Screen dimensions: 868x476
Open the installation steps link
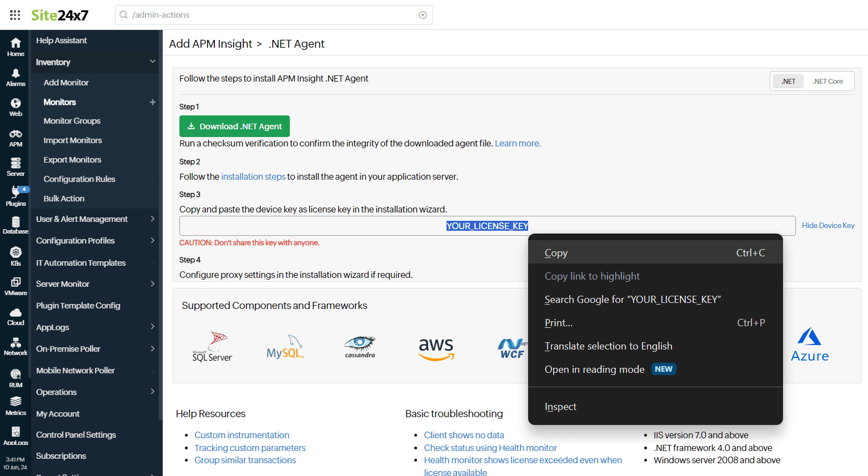[253, 177]
